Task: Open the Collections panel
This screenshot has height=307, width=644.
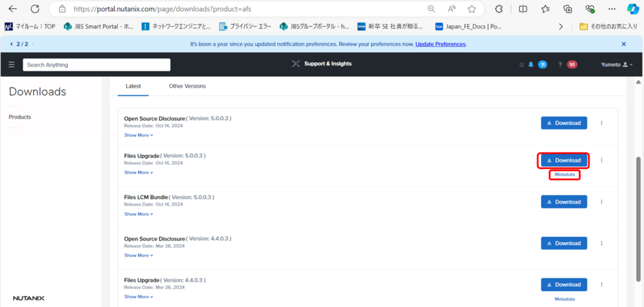Action: coord(568,9)
